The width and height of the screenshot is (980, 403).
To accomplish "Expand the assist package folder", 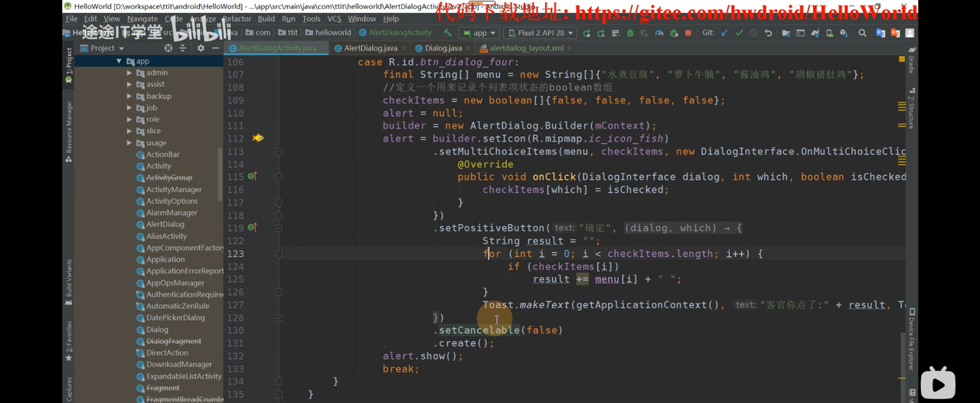I will [x=129, y=84].
